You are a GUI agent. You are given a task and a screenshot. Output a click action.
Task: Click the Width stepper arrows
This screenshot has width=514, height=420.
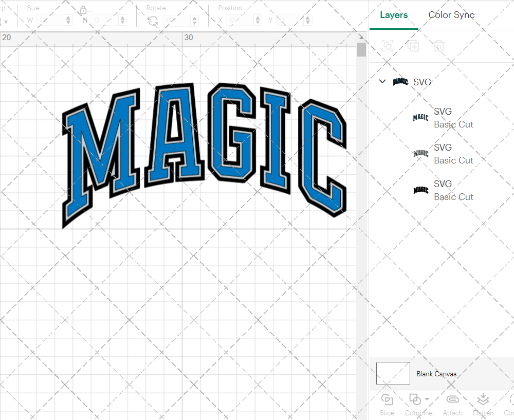pos(68,21)
